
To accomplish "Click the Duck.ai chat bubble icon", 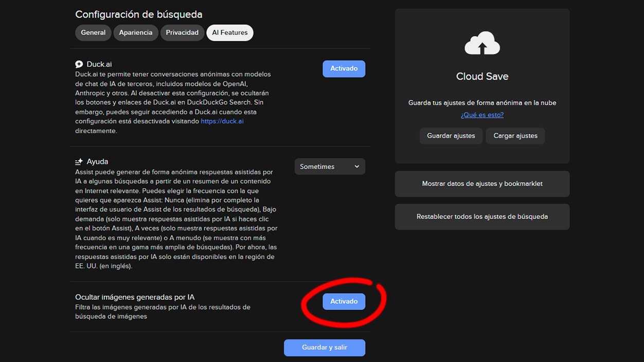I will click(x=79, y=64).
